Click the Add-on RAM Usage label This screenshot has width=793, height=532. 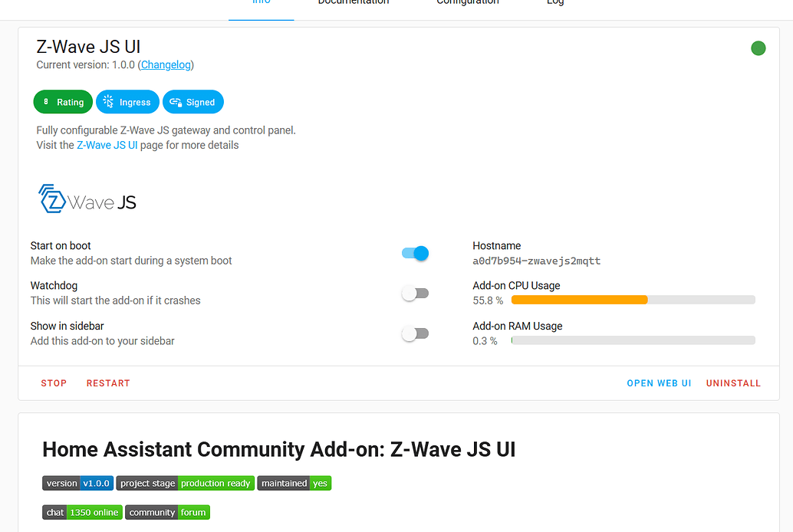pyautogui.click(x=518, y=327)
